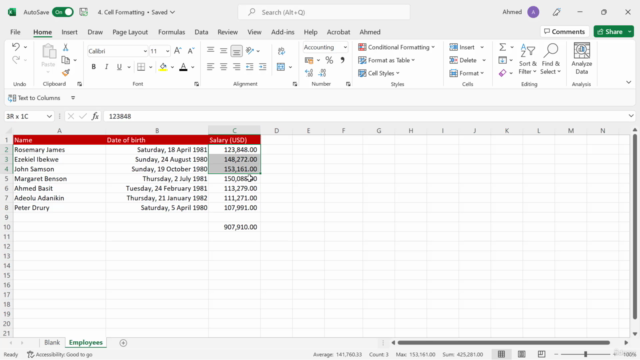The width and height of the screenshot is (640, 360).
Task: Switch to Page Layout view icon
Action: click(x=522, y=354)
